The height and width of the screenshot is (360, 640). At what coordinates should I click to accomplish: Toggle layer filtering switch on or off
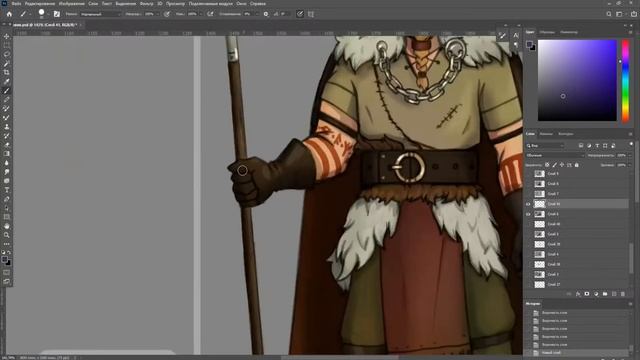click(x=631, y=144)
